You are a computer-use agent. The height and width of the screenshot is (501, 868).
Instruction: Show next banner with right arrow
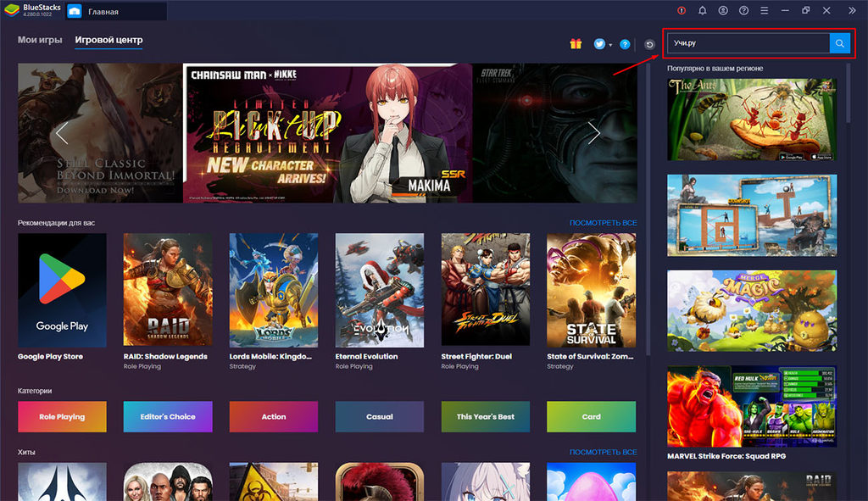coord(594,133)
